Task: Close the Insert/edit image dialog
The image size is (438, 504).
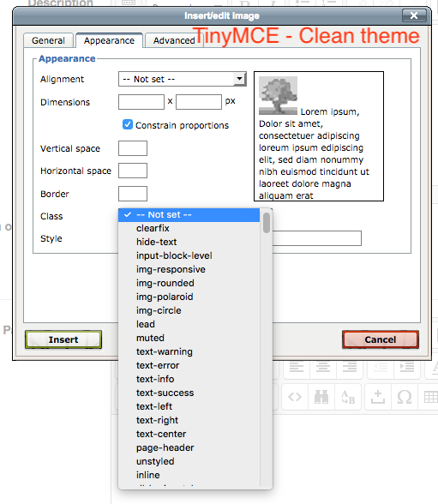Action: tap(414, 15)
